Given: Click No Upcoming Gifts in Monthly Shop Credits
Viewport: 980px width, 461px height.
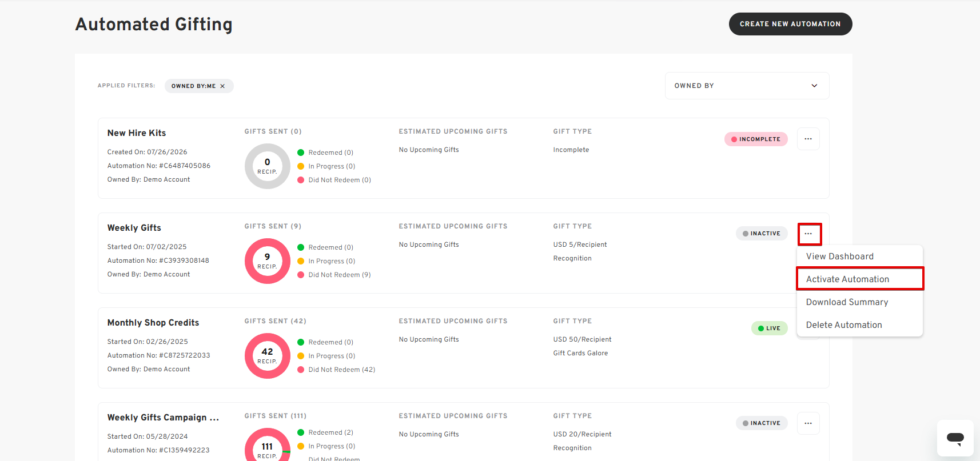Looking at the screenshot, I should (x=429, y=339).
